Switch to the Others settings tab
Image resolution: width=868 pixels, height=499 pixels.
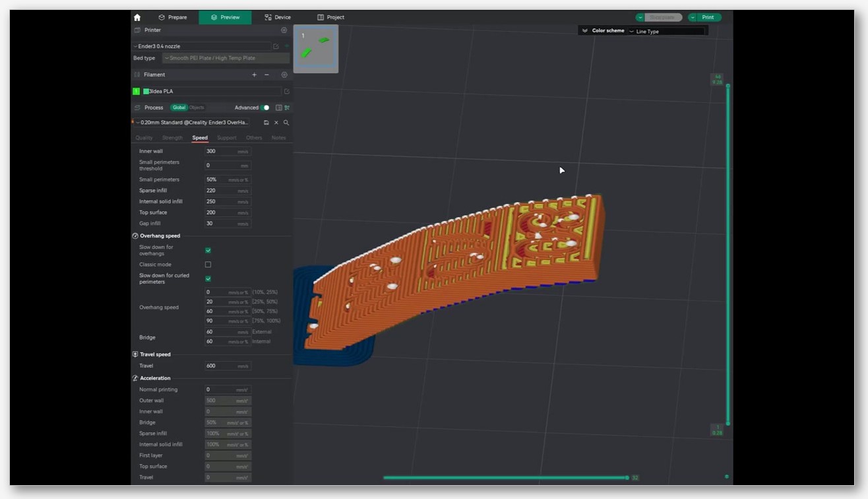(x=254, y=138)
